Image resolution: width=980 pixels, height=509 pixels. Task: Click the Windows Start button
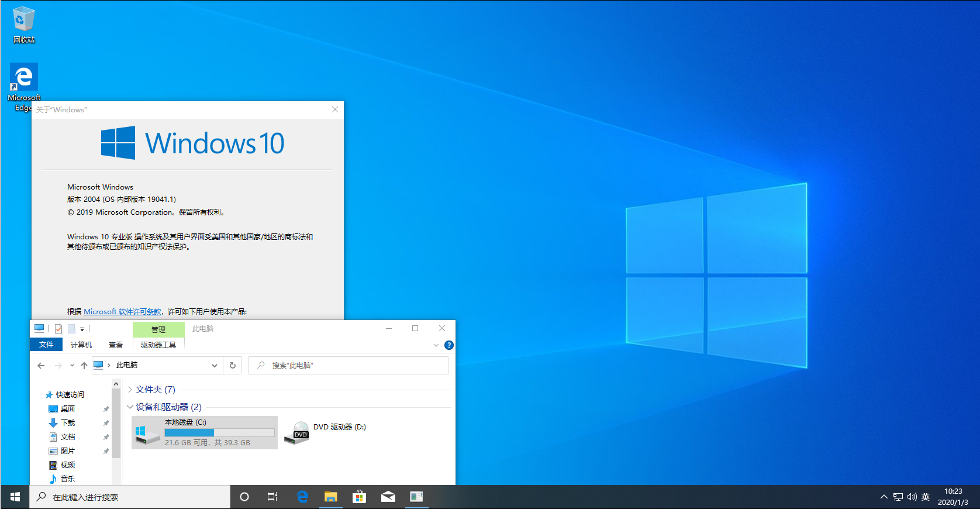tap(15, 497)
